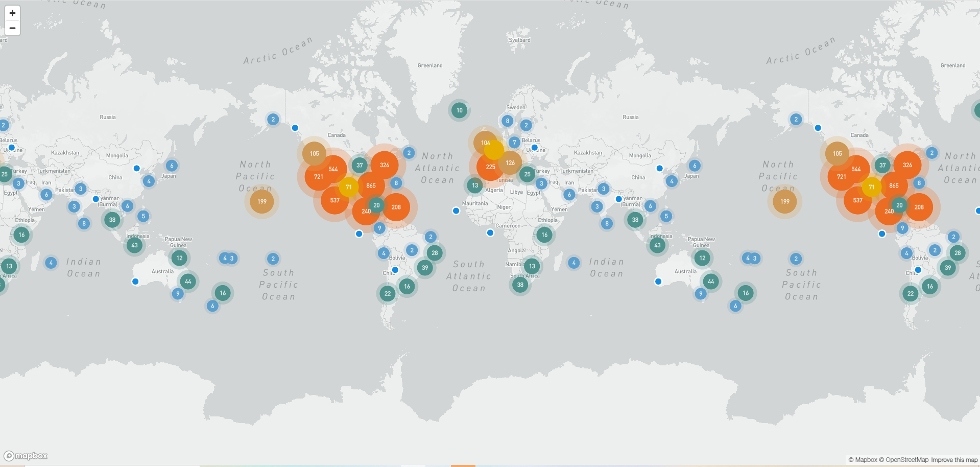Expand the 10 cluster near Greenland
Screen dimensions: 980x467
click(459, 110)
